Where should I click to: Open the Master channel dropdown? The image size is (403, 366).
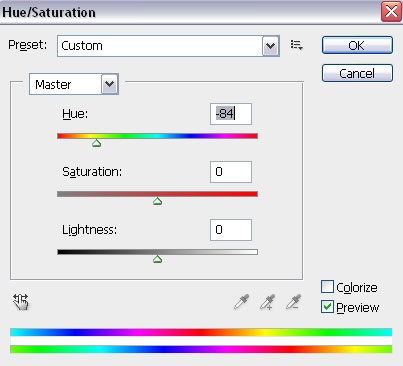tap(74, 84)
